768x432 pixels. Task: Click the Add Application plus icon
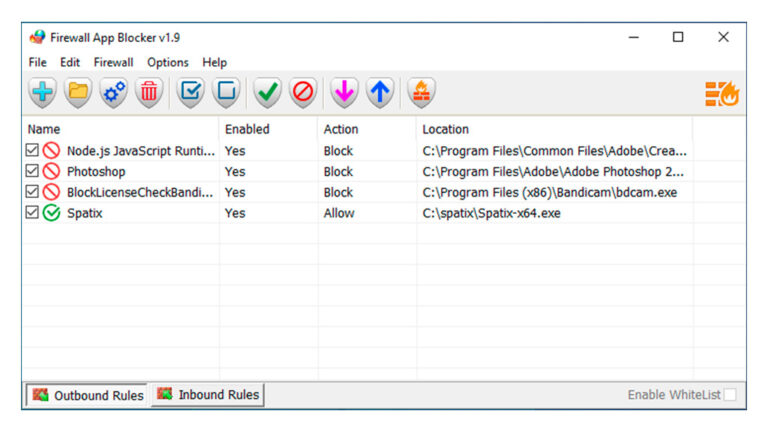(43, 92)
